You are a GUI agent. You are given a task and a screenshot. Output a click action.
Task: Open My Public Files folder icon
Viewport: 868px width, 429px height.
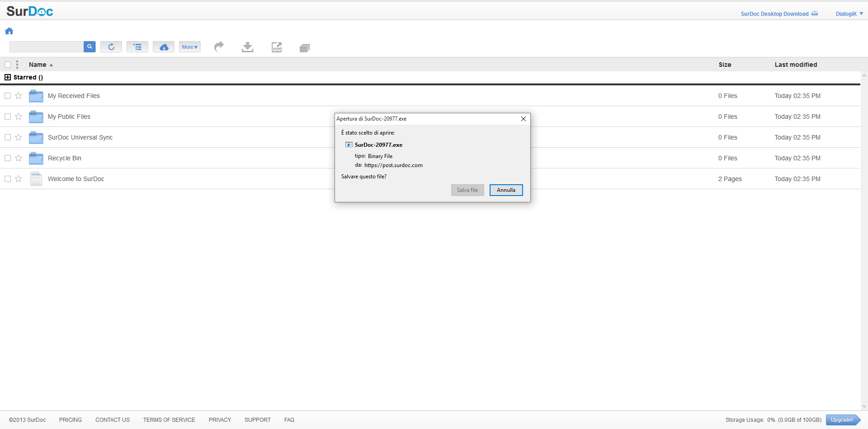[36, 117]
